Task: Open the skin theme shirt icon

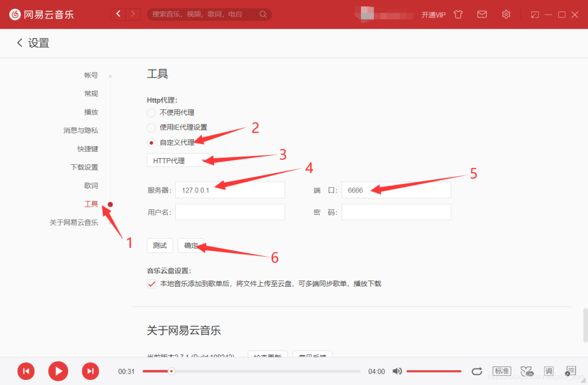Action: coord(458,15)
